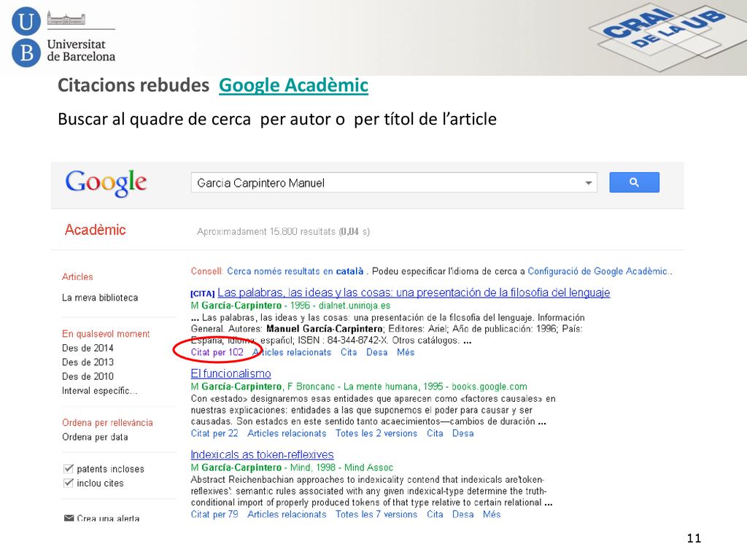Open Totes les 2 versions link

click(x=376, y=433)
